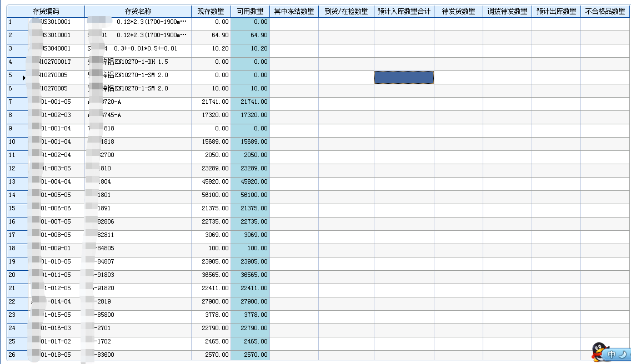Click the 待发货数量 column header
This screenshot has width=631, height=364.
(x=458, y=11)
